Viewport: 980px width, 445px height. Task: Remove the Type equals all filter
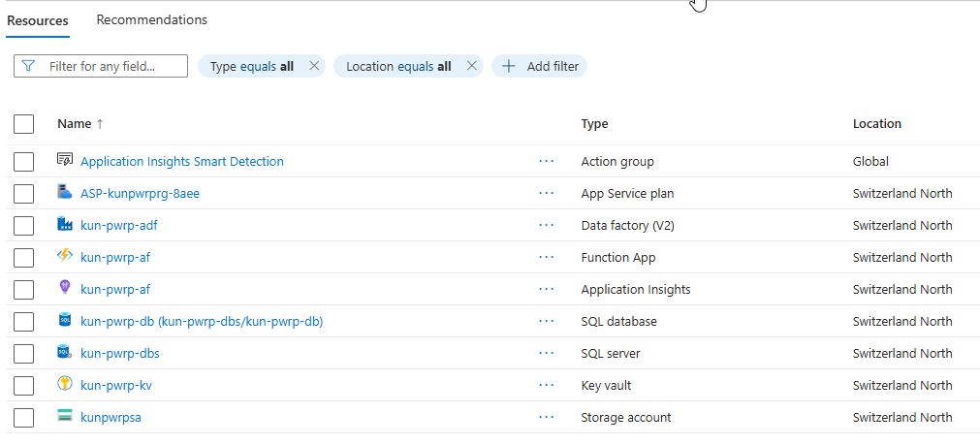click(314, 66)
